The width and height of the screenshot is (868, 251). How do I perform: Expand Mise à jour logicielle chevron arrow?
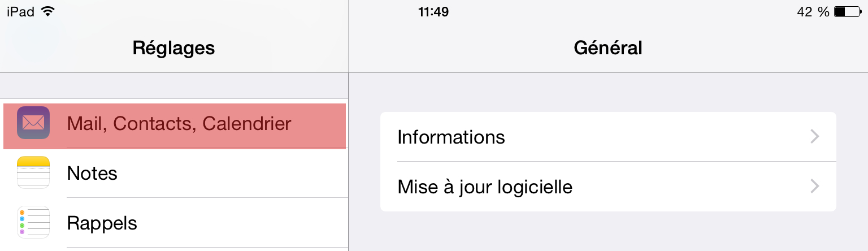[814, 187]
